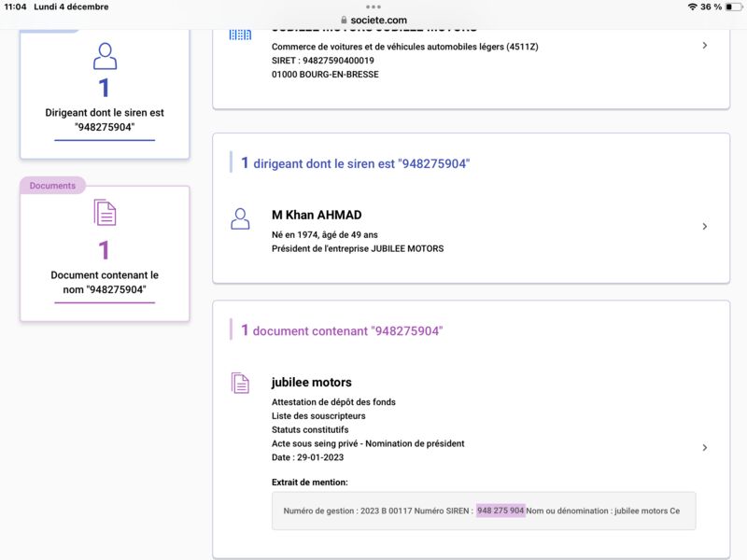Image resolution: width=747 pixels, height=560 pixels.
Task: Click the societe.com address bar
Action: [x=373, y=20]
